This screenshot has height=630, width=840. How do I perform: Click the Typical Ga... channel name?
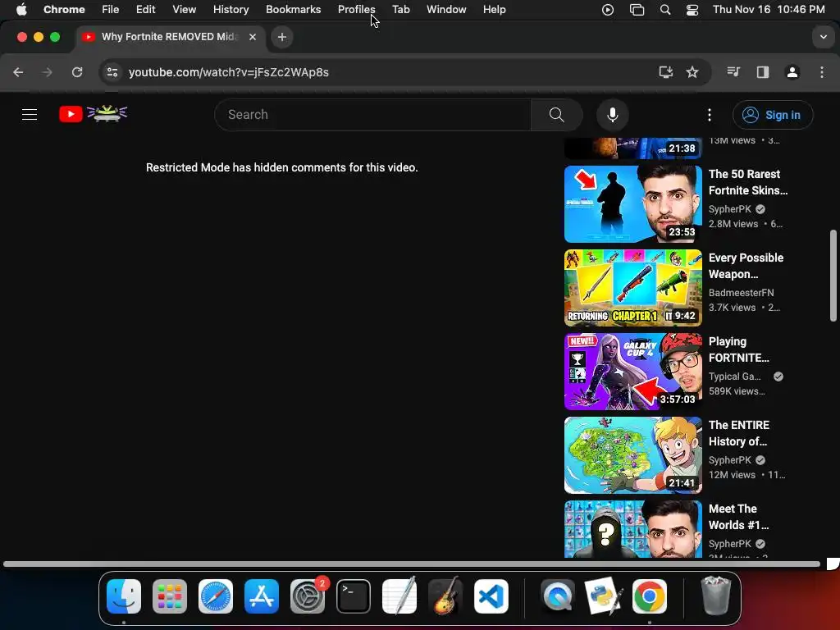pos(734,376)
